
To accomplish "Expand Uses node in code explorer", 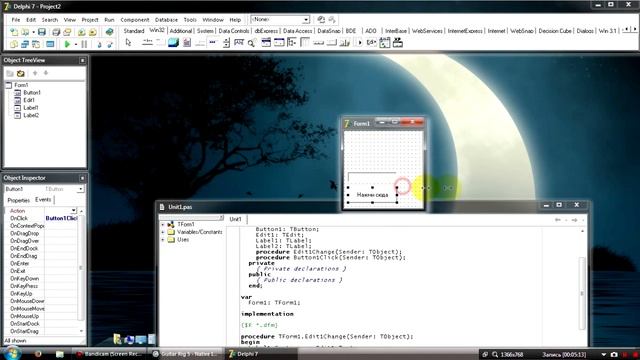I will (x=163, y=240).
